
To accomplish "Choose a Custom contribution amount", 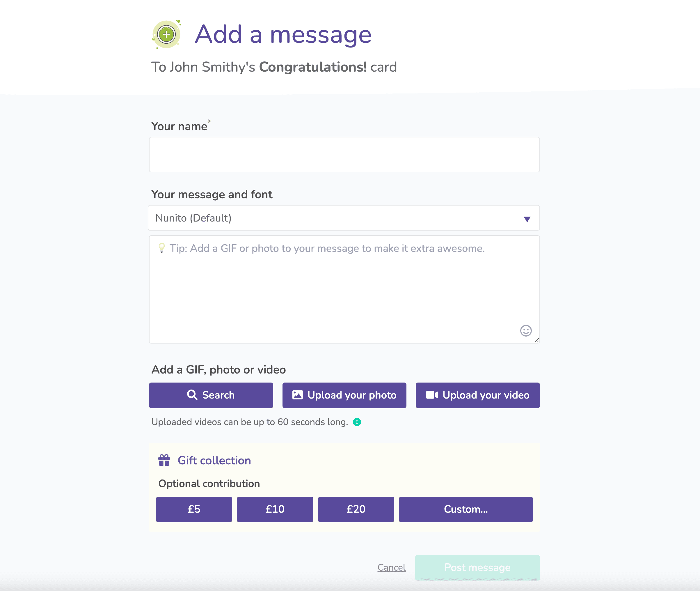I will (466, 509).
